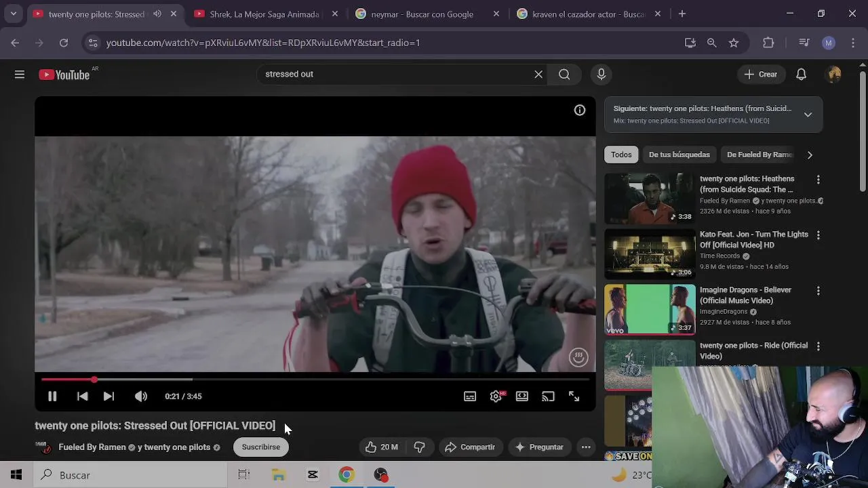
Task: Switch to the kraven el cazador actor tab
Action: click(589, 14)
